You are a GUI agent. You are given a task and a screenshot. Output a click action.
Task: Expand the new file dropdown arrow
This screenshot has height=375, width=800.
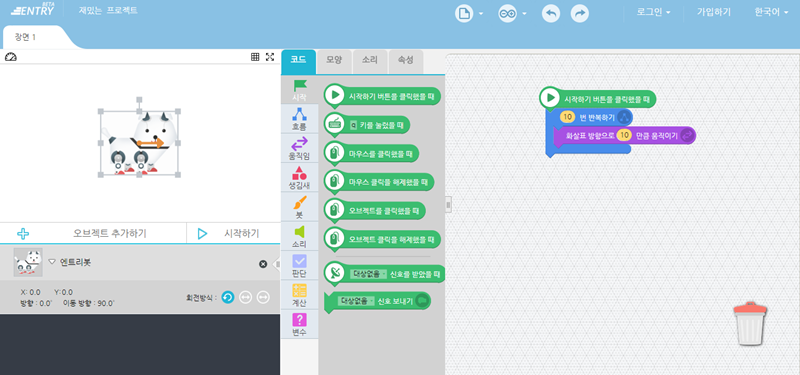point(481,14)
